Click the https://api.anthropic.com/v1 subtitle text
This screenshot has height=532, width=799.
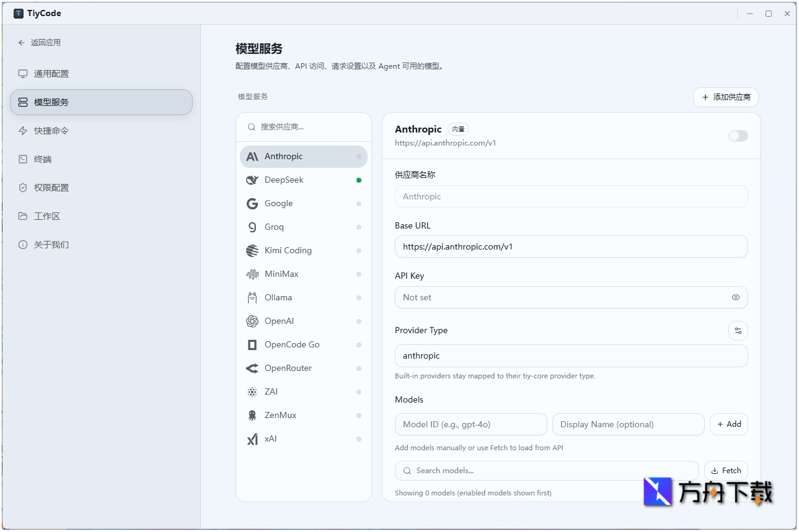446,143
